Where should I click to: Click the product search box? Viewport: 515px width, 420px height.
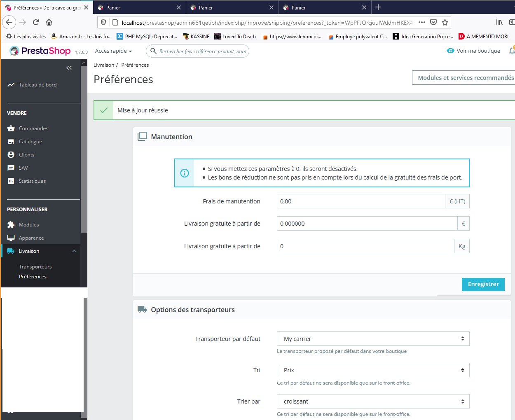(x=198, y=51)
